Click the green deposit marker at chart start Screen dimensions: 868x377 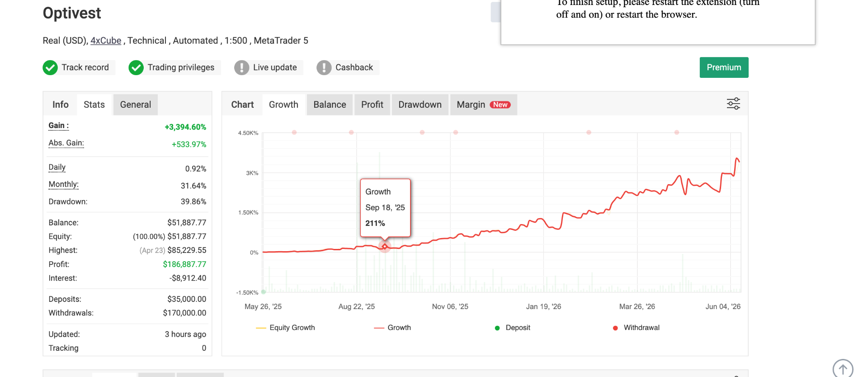tap(264, 292)
